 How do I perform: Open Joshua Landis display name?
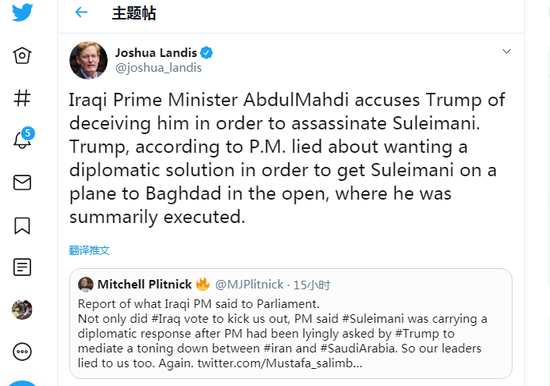(x=156, y=53)
